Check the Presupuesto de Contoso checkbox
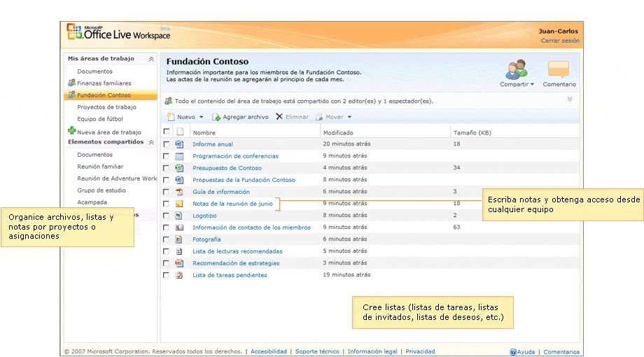 (167, 168)
